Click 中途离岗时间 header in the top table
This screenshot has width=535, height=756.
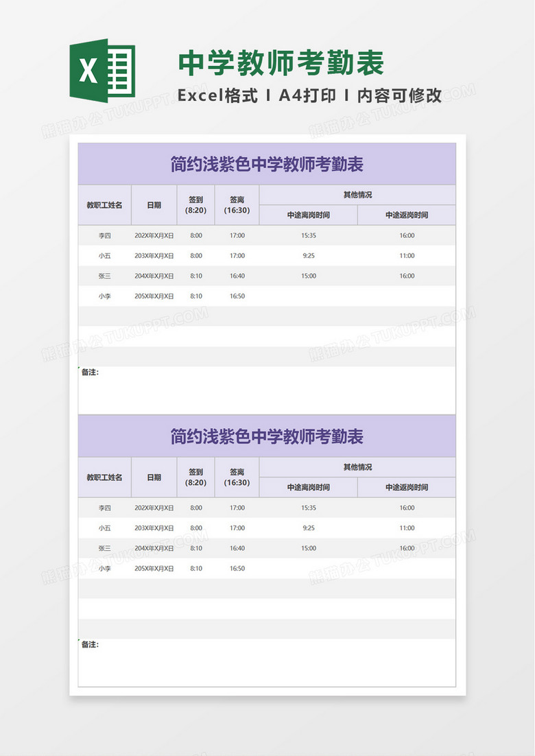click(x=309, y=215)
